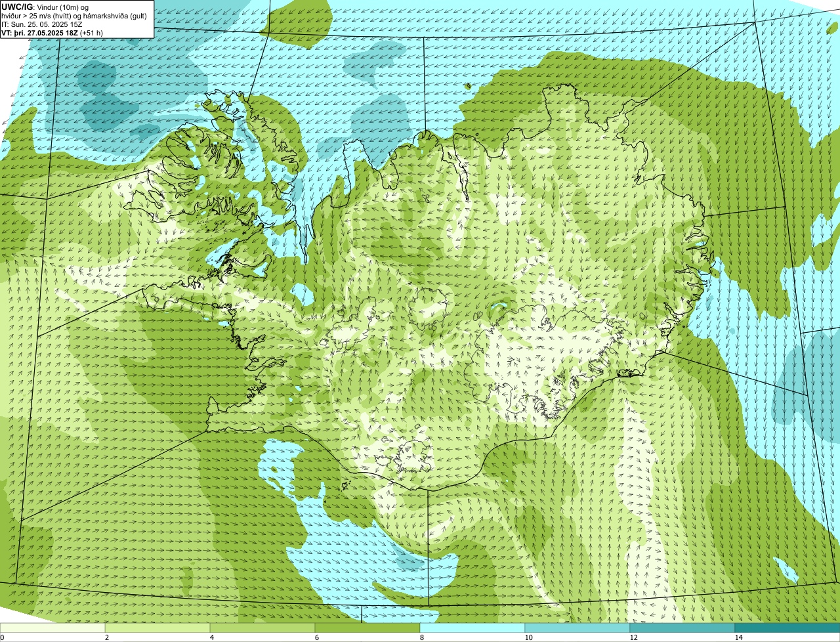The width and height of the screenshot is (840, 642).
Task: Click the '6' tick label on the scale
Action: click(x=316, y=637)
